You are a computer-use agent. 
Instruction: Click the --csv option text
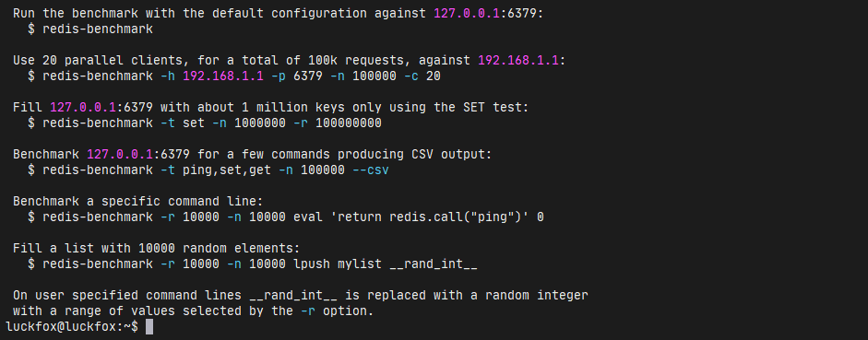point(370,170)
